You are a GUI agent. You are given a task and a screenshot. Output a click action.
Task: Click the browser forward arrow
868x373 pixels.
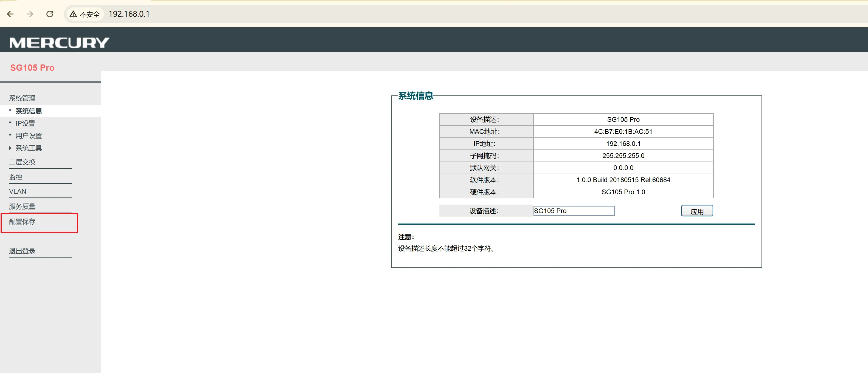pyautogui.click(x=30, y=14)
